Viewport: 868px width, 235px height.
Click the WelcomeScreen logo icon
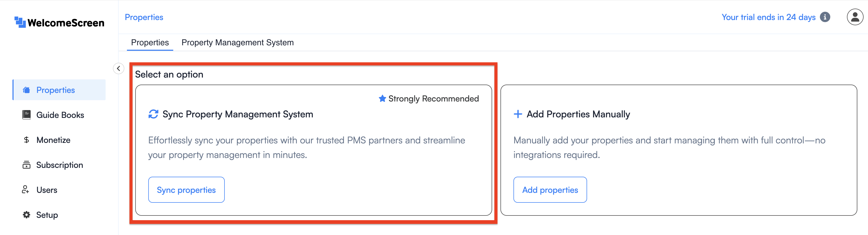point(20,22)
